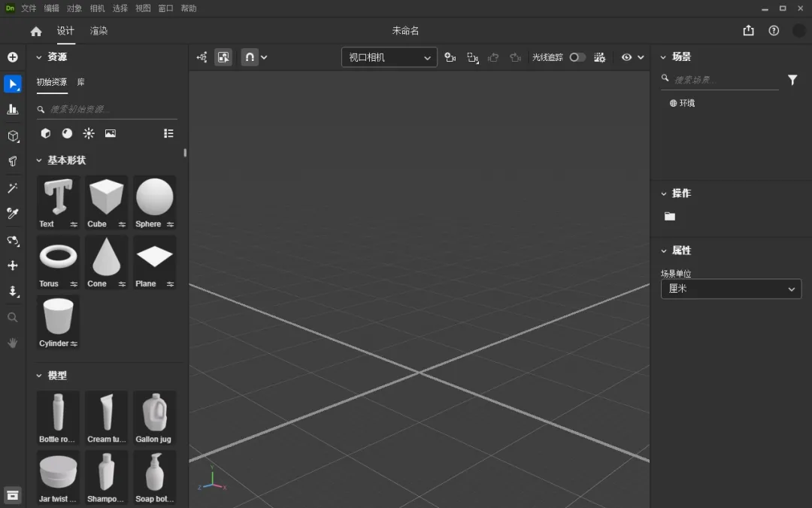Click the Add content plus icon
The width and height of the screenshot is (812, 508).
click(13, 57)
